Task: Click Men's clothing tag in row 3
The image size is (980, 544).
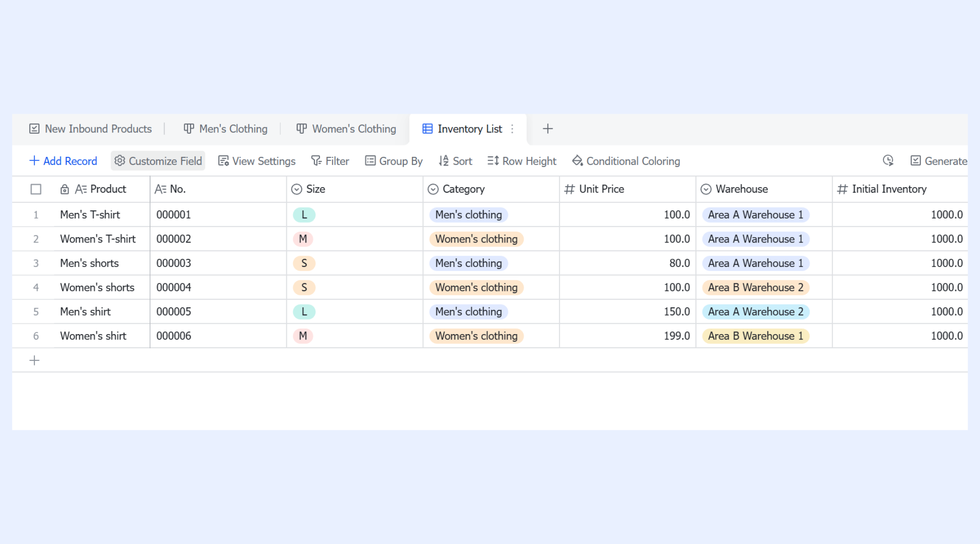Action: click(469, 263)
